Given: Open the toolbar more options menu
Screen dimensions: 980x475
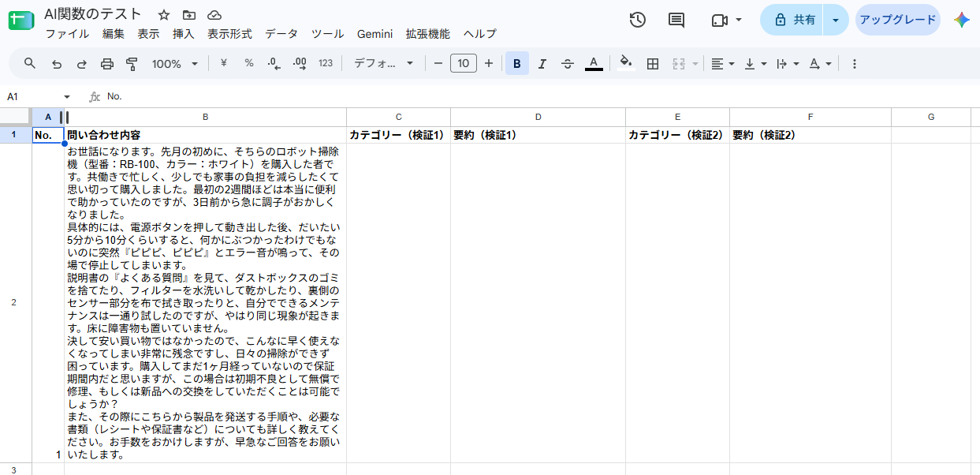Looking at the screenshot, I should (854, 63).
